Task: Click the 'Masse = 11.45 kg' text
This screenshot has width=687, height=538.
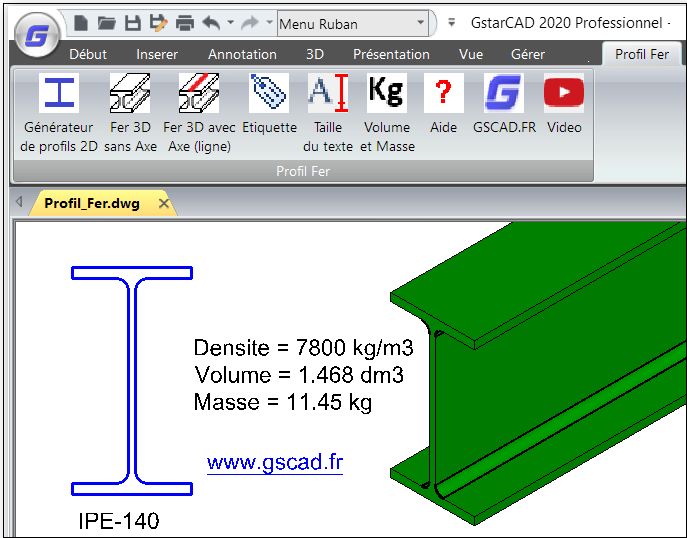Action: (283, 402)
